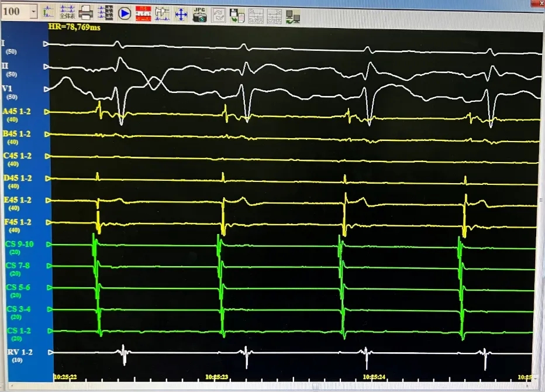Viewport: 545px width, 392px height.
Task: Click the gain value (20) under CS 5-6
Action: coord(16,295)
